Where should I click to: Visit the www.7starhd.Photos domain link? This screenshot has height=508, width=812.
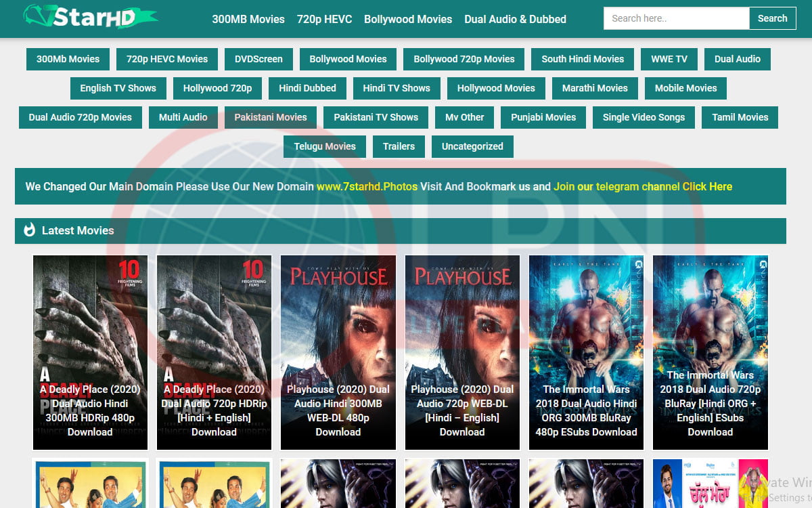367,186
